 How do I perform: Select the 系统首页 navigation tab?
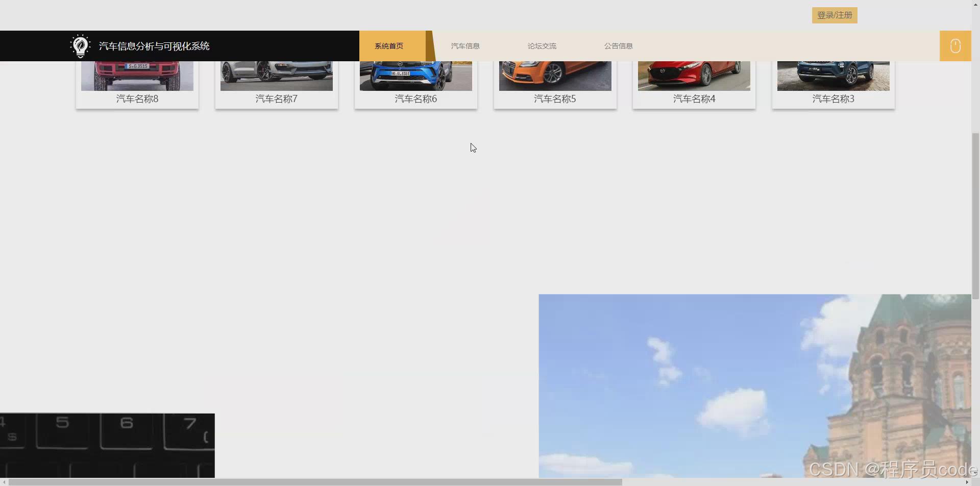click(389, 46)
